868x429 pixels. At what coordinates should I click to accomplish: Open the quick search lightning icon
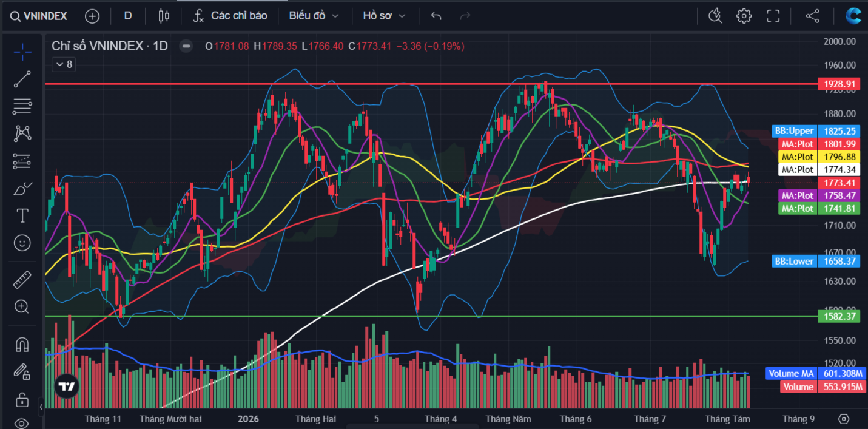[715, 16]
